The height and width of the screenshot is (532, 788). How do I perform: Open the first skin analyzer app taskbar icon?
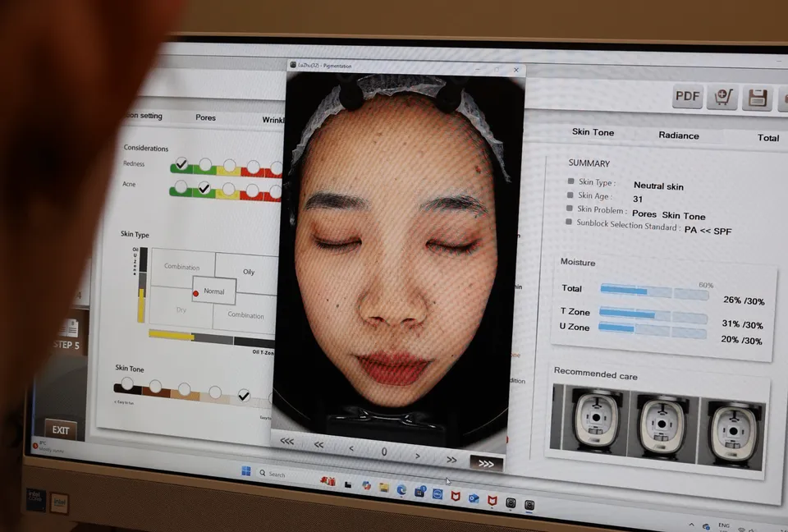[x=511, y=502]
